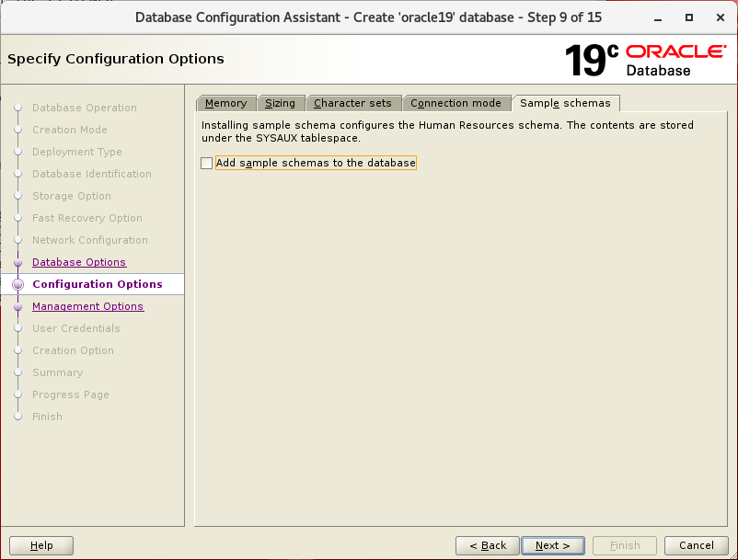Click the Configuration Options step bullet icon
Image resolution: width=738 pixels, height=560 pixels.
point(17,284)
